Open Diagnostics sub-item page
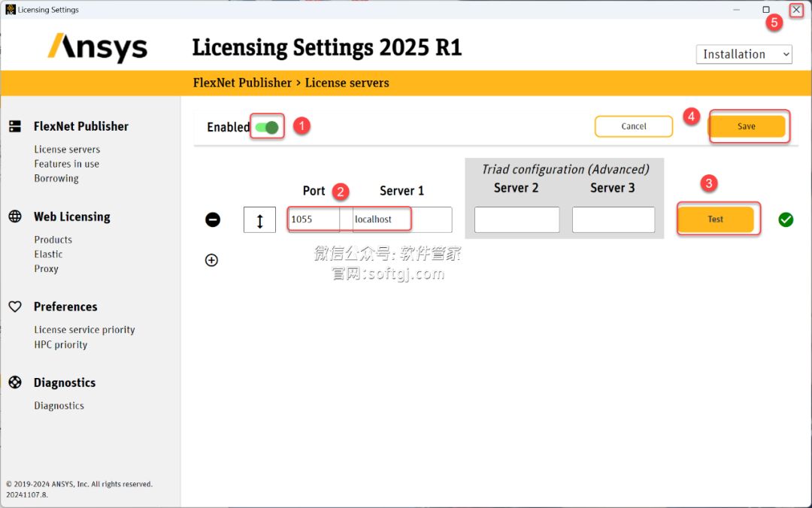 pyautogui.click(x=59, y=406)
